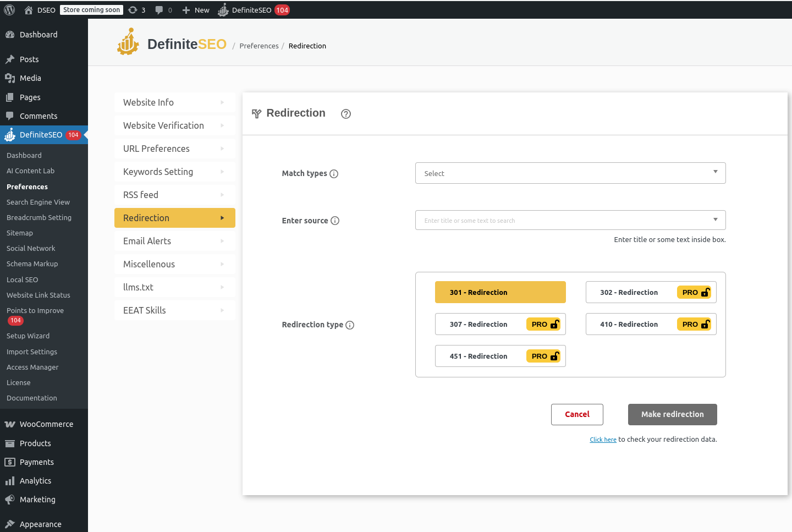Click the Cancel button
The height and width of the screenshot is (532, 792).
577,414
